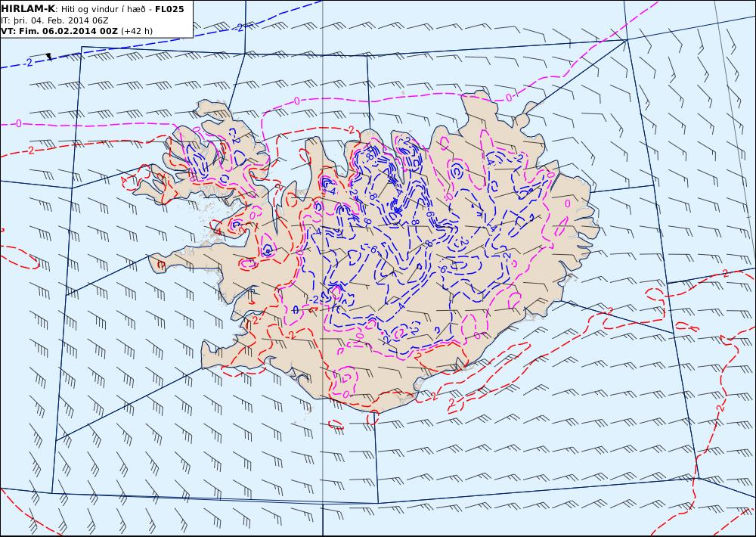Click the 'IT: þri. 04. Feb. 2014 06Z' line
Viewport: 756px width, 537px height.
54,20
